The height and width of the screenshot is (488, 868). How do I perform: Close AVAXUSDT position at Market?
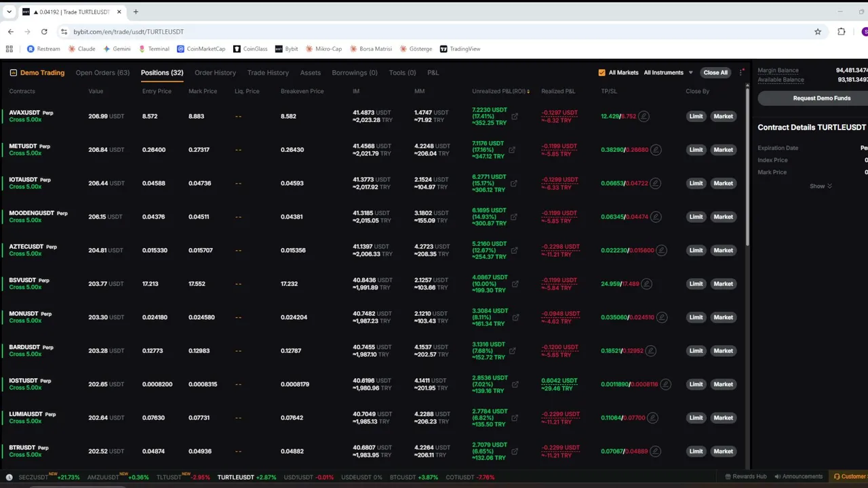723,117
